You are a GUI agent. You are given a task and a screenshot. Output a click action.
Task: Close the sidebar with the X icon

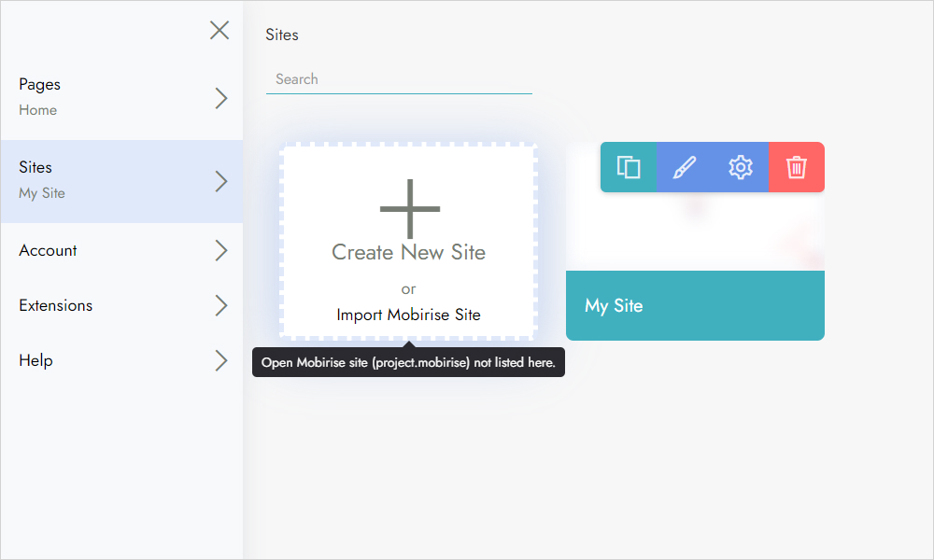219,30
